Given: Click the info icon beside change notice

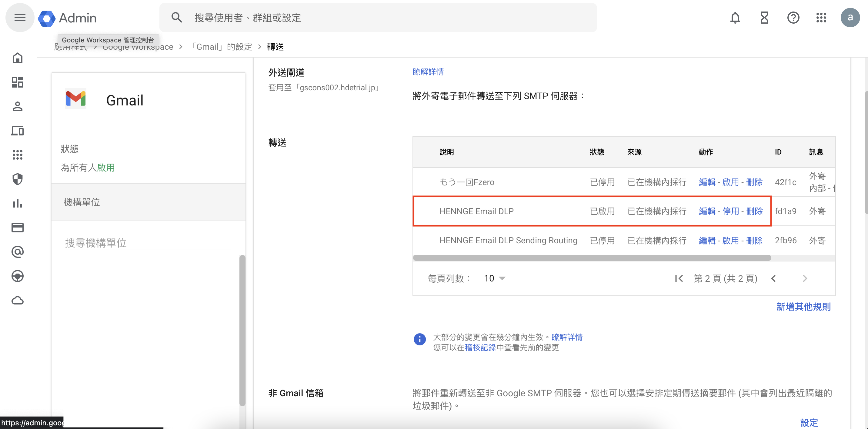Looking at the screenshot, I should (419, 339).
